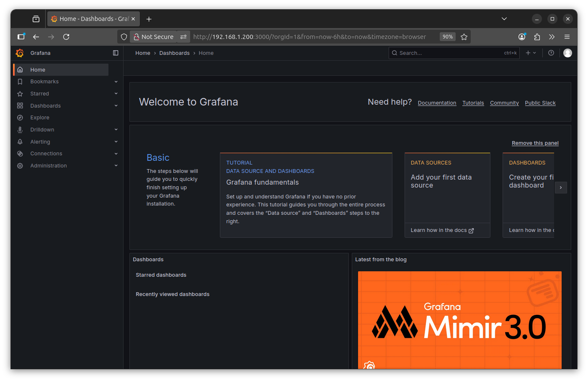Image resolution: width=588 pixels, height=381 pixels.
Task: Bookmark this page with the star icon
Action: pyautogui.click(x=464, y=37)
